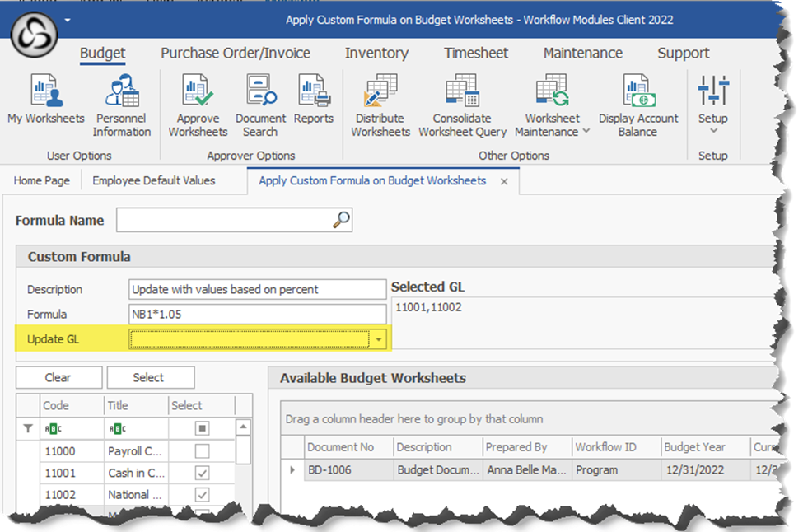Uncheck the 11001 Cash in C... checkbox
Viewport: 803px width, 532px height.
pyautogui.click(x=202, y=474)
